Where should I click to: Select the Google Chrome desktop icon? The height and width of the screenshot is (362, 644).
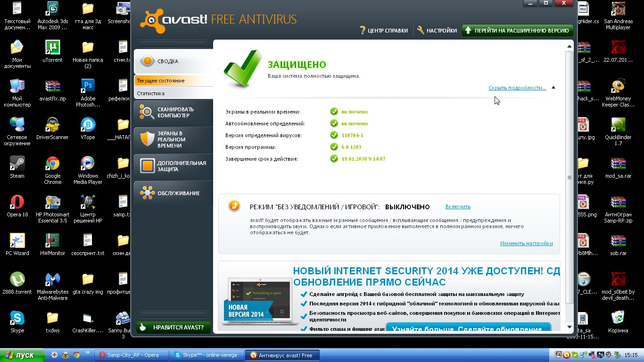(52, 170)
